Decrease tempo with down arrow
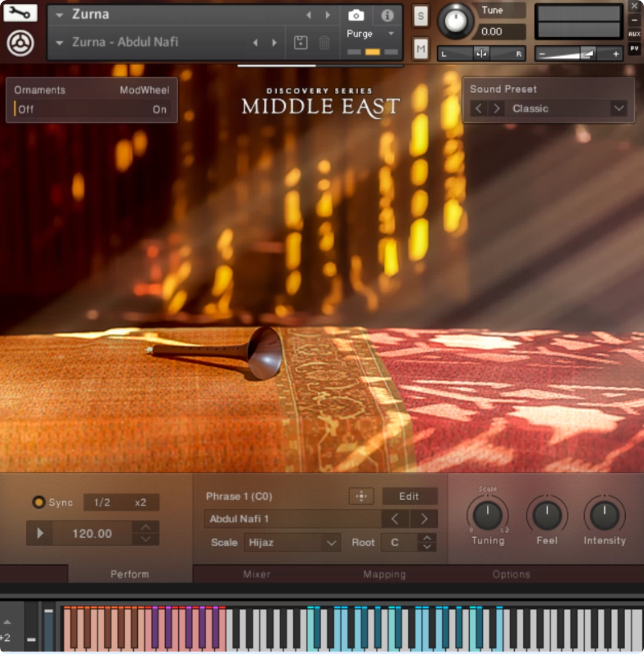The width and height of the screenshot is (644, 654). pyautogui.click(x=145, y=539)
